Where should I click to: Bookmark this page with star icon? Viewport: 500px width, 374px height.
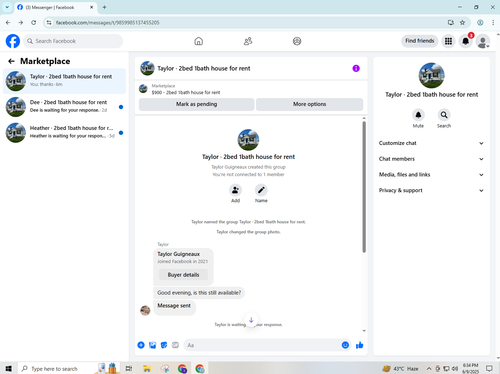[462, 23]
